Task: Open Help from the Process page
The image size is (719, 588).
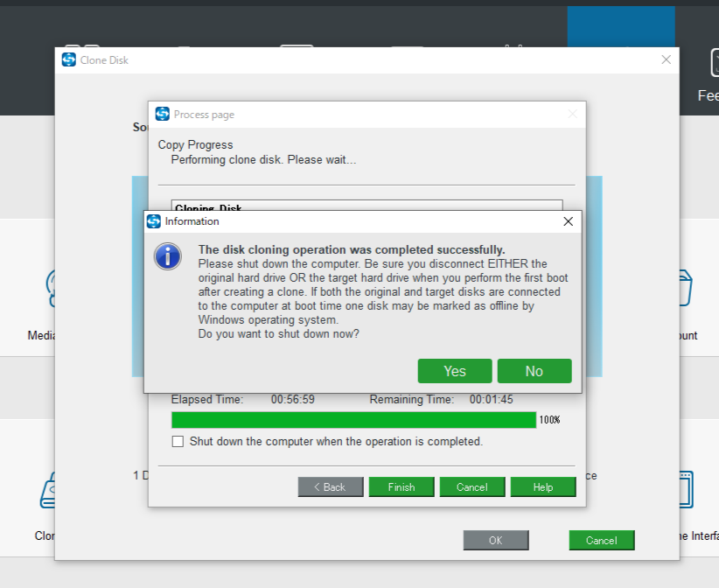Action: tap(542, 487)
